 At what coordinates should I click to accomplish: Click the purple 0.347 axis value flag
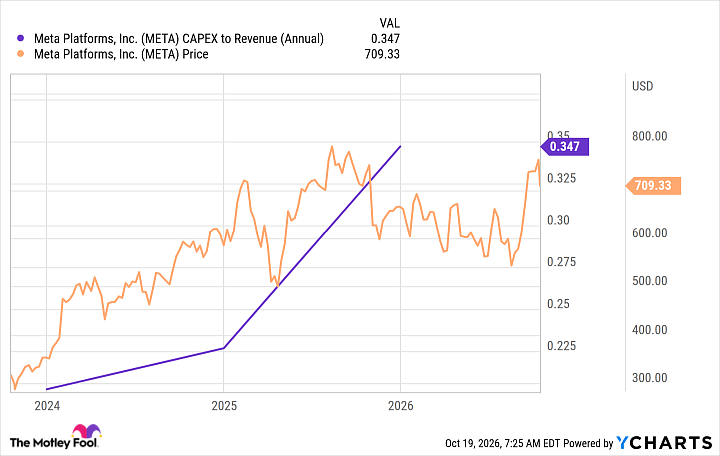[564, 146]
